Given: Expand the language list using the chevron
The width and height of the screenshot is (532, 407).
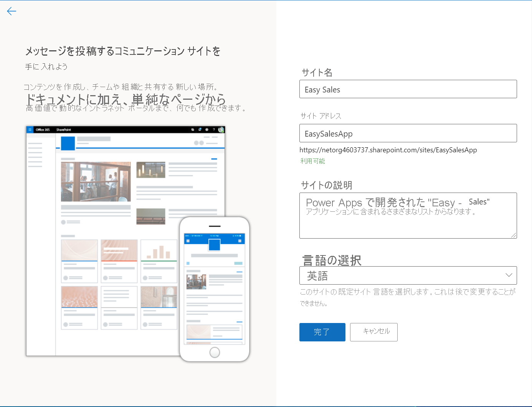Looking at the screenshot, I should (509, 275).
